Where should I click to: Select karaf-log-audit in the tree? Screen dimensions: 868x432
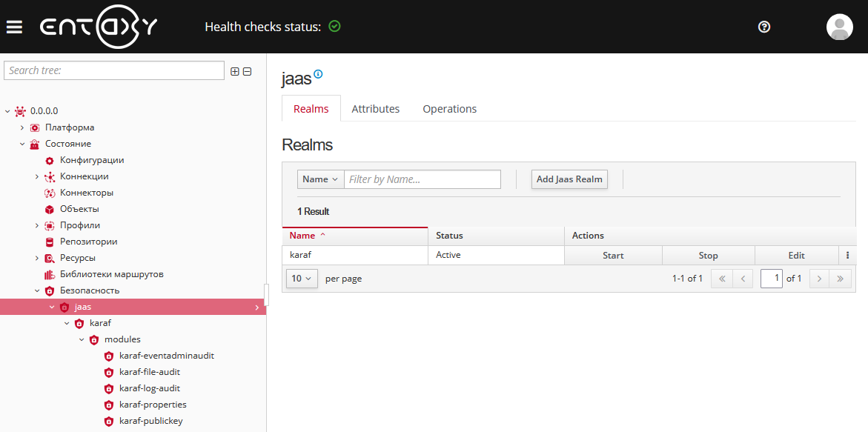tap(149, 388)
